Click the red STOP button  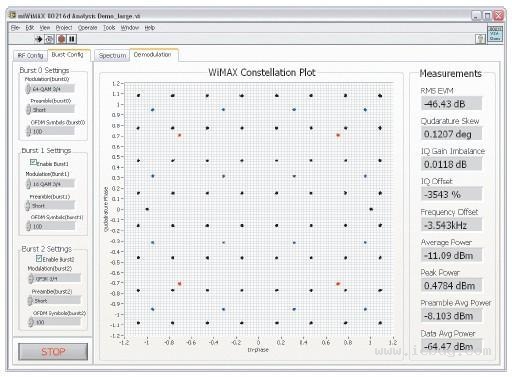point(53,352)
